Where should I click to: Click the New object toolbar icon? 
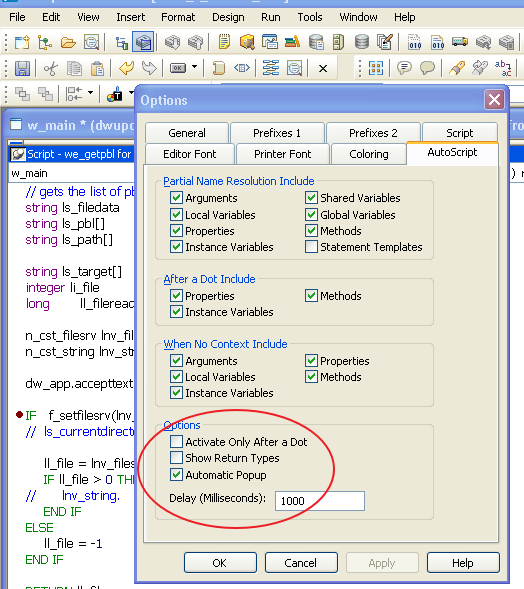click(x=22, y=42)
